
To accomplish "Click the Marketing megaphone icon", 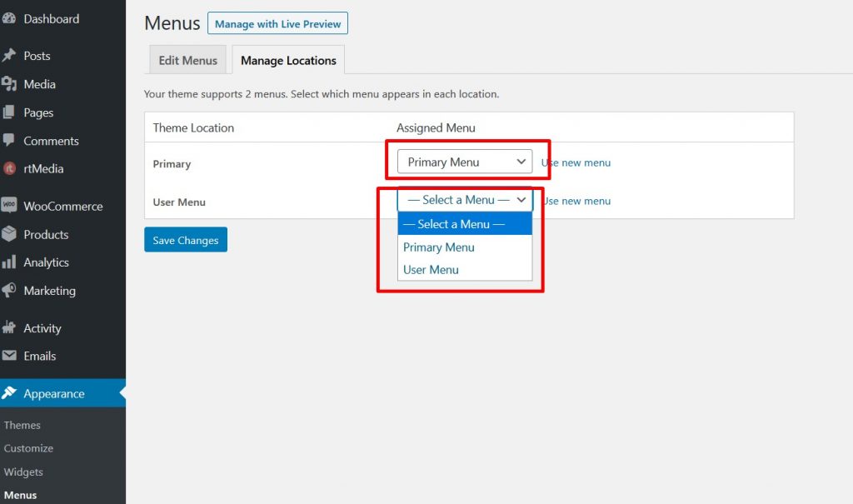I will [x=8, y=290].
